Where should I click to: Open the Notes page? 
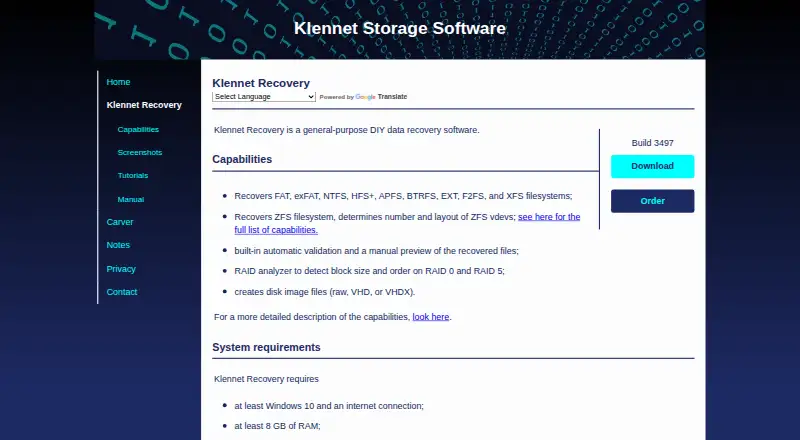click(118, 245)
